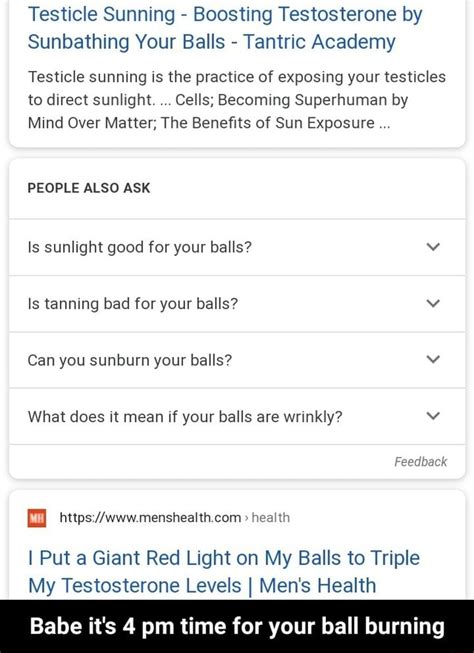The width and height of the screenshot is (474, 653).
Task: Click the Feedback link under the questions
Action: pos(421,461)
